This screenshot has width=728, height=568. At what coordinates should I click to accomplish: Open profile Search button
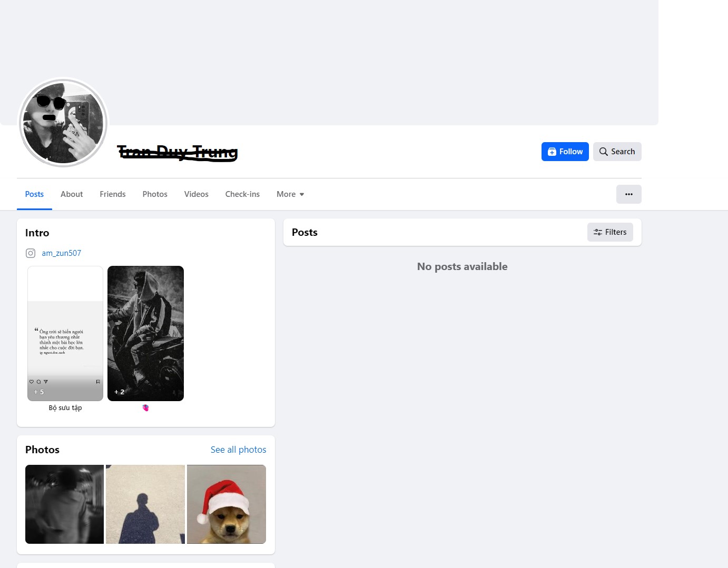pyautogui.click(x=617, y=152)
